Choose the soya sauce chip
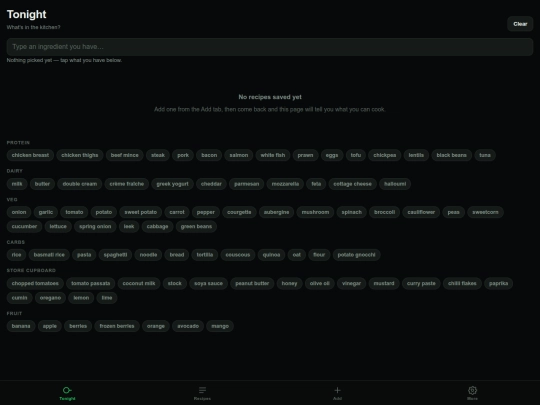 (x=208, y=283)
